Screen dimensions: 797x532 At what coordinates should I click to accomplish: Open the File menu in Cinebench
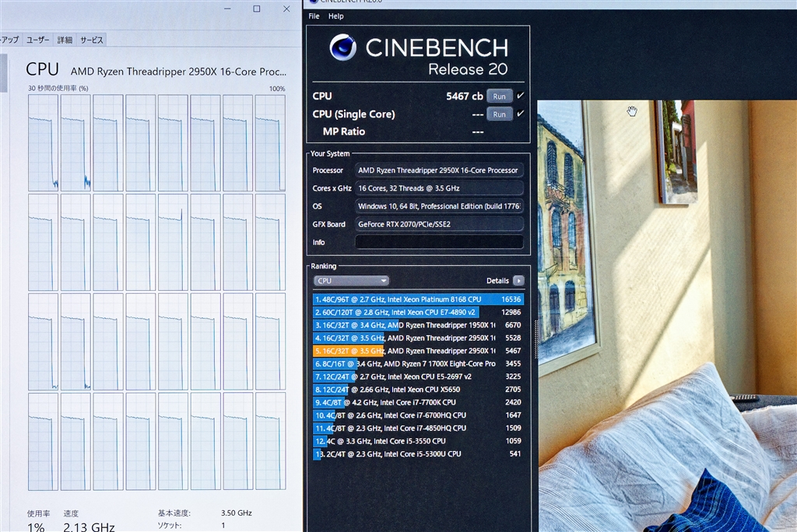pyautogui.click(x=314, y=16)
